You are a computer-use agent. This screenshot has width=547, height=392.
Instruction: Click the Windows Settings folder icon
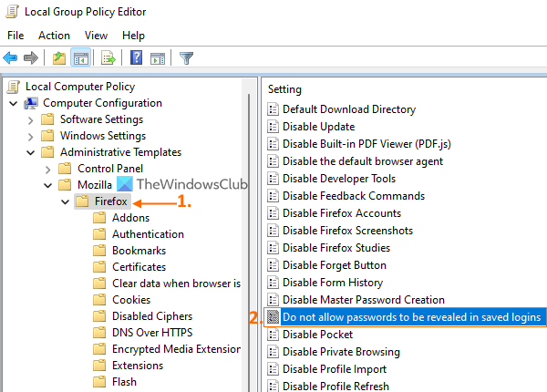(x=47, y=136)
